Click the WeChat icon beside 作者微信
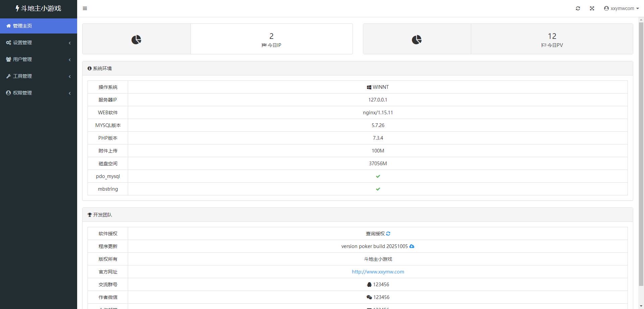This screenshot has height=309, width=644. pos(369,297)
